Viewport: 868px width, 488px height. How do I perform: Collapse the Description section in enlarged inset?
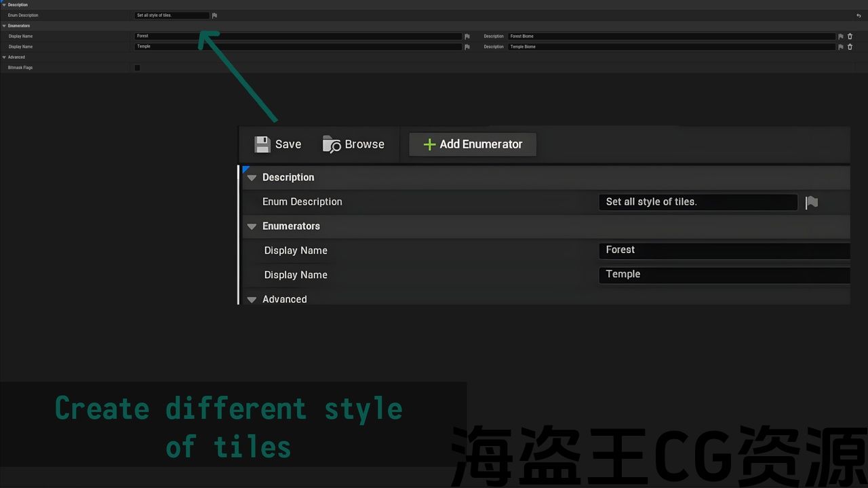252,178
